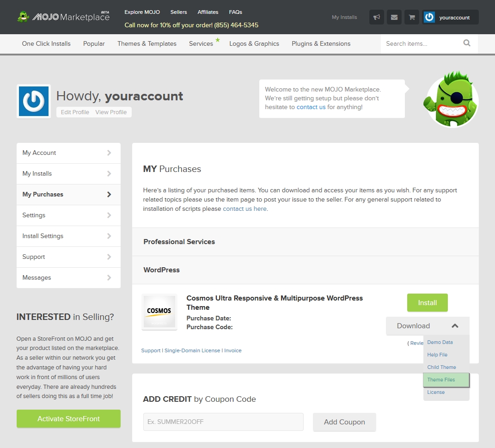Open My Installs in sidebar

pos(68,174)
